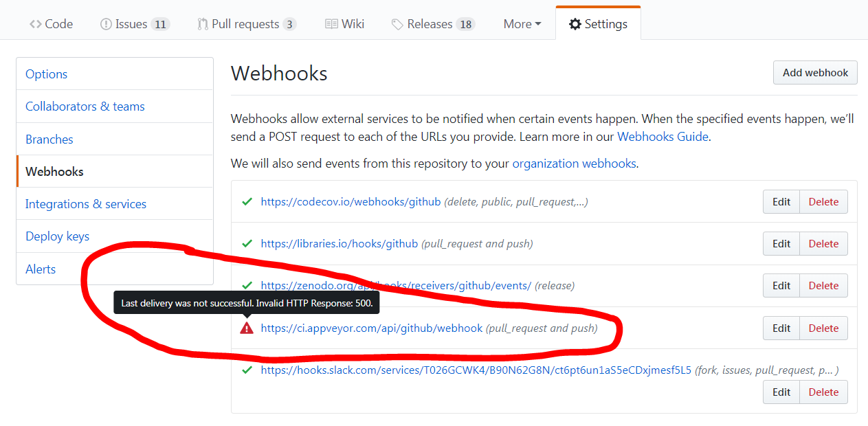Screen dimensions: 868x426
Task: Click the Releases tag icon
Action: pos(397,23)
